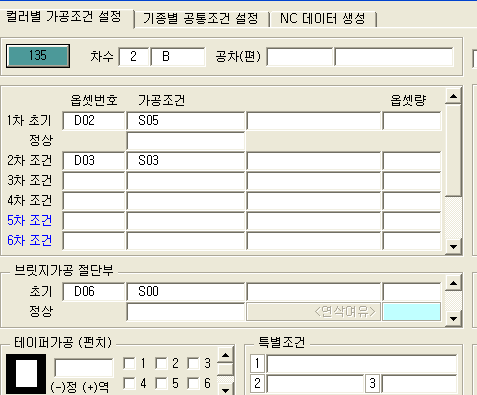Click up arrow of 브릿지가공 scrollbar

453,283
